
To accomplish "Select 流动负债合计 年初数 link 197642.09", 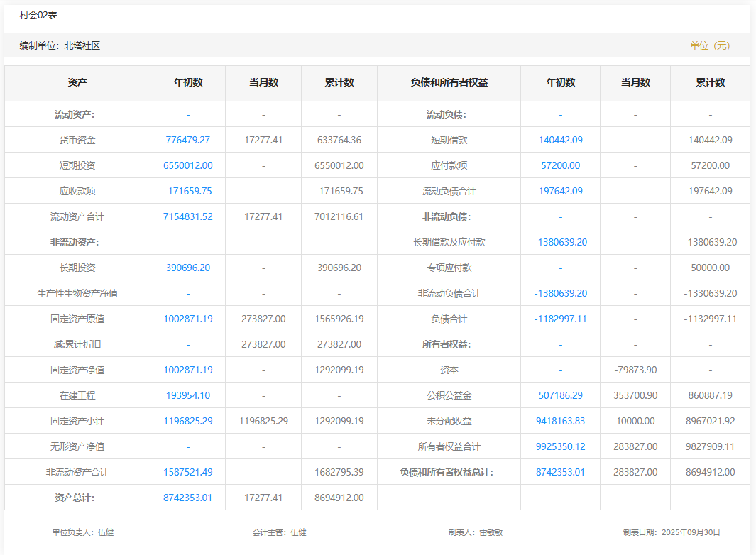I will pyautogui.click(x=560, y=191).
